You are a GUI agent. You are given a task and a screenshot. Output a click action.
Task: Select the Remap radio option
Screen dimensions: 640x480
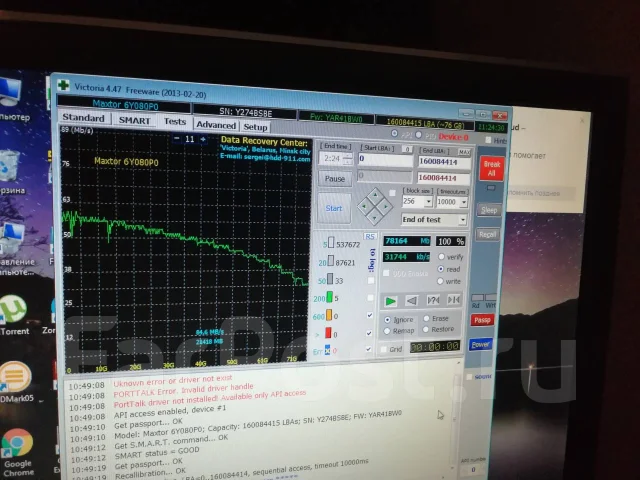click(387, 331)
